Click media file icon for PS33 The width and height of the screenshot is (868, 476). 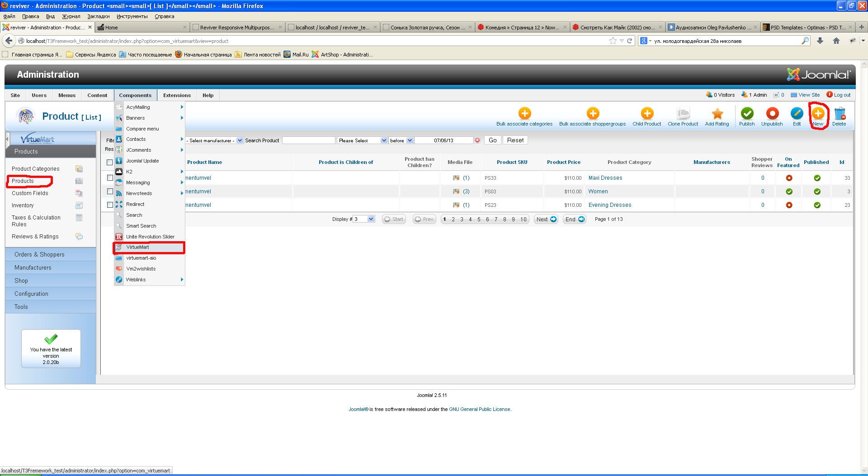[x=456, y=178]
